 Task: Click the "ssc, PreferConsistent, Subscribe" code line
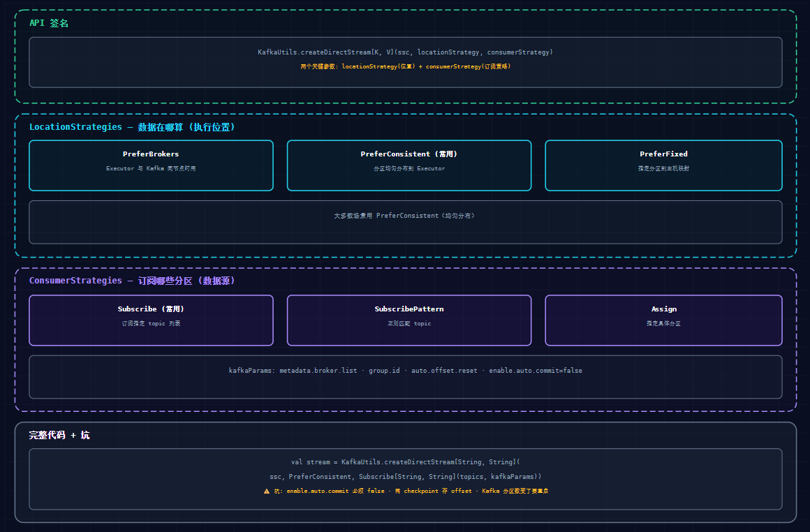[406, 476]
